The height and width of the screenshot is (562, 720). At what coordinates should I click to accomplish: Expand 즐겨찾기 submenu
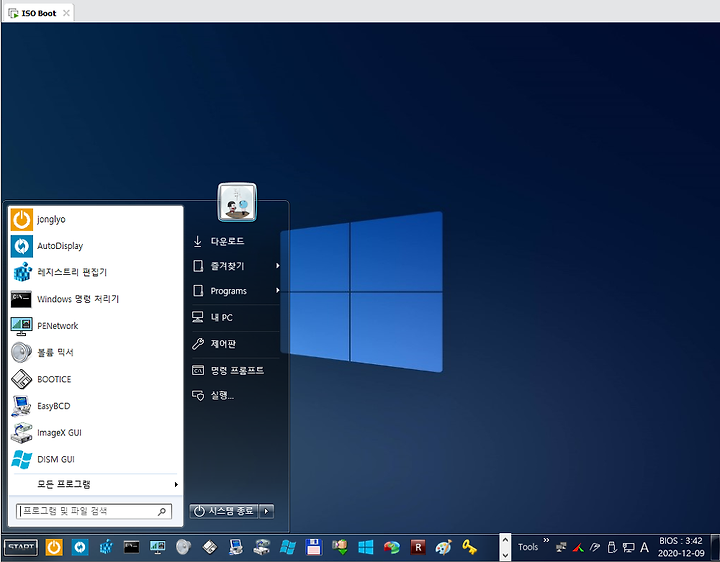235,266
